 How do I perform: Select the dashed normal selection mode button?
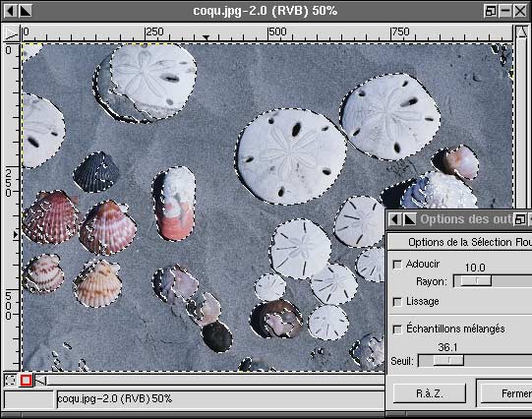(10, 380)
